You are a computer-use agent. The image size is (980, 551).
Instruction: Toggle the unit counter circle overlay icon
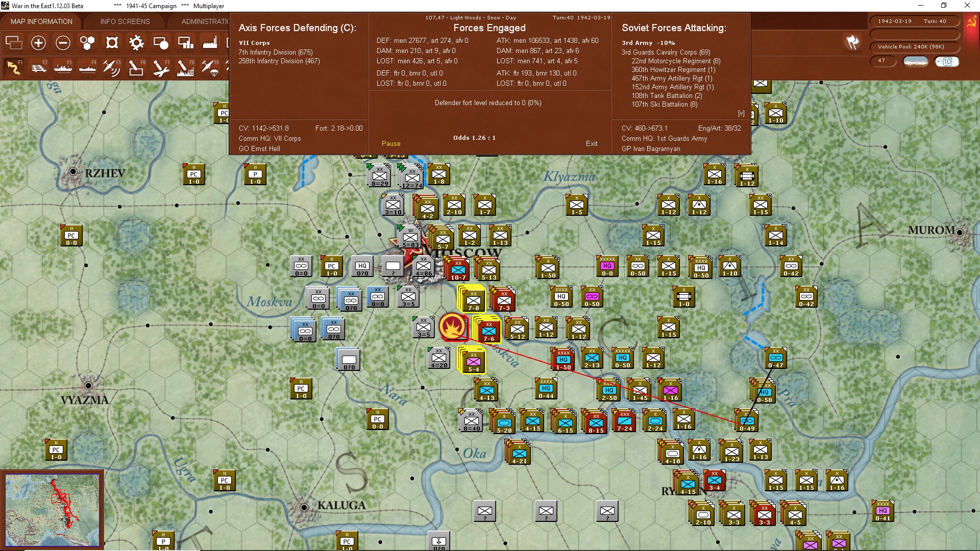click(161, 43)
